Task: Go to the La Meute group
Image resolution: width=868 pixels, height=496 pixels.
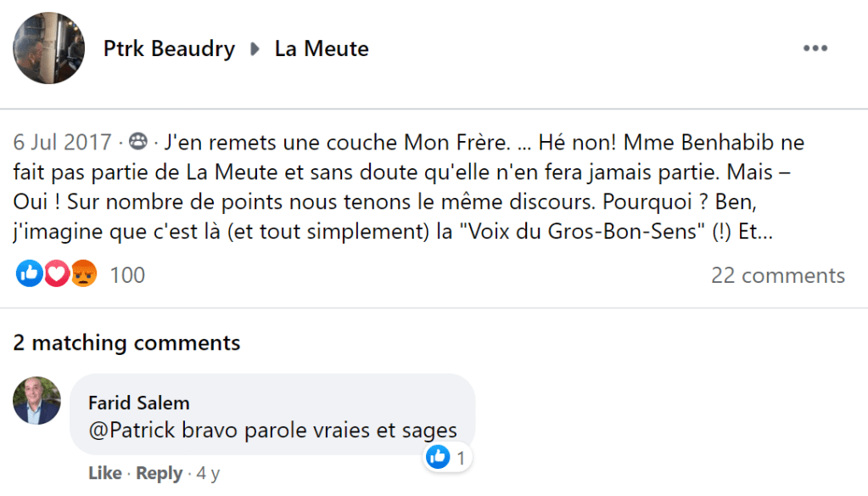Action: pyautogui.click(x=322, y=49)
